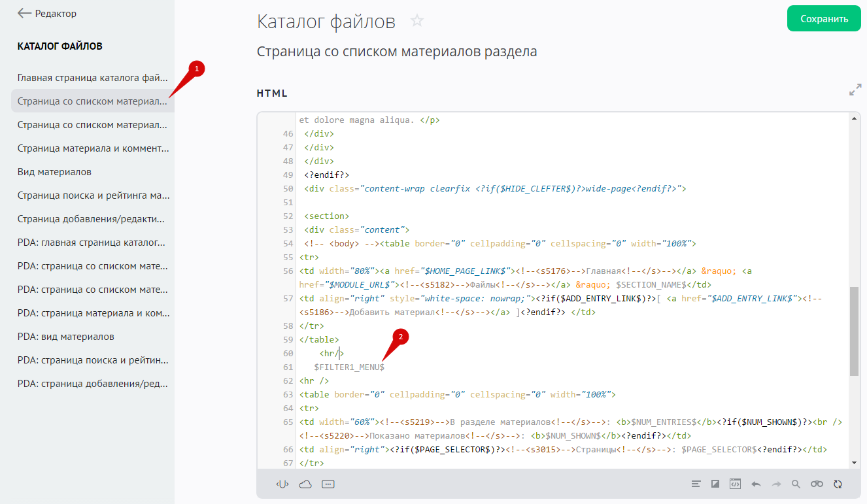Switch editor theme with contrast icon
The height and width of the screenshot is (504, 867).
click(x=715, y=484)
